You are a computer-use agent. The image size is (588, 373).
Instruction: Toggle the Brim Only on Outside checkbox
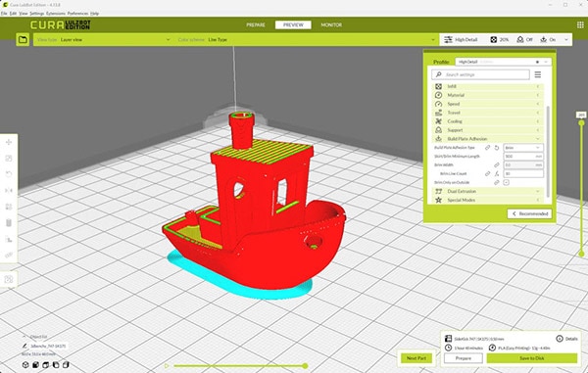tap(506, 182)
